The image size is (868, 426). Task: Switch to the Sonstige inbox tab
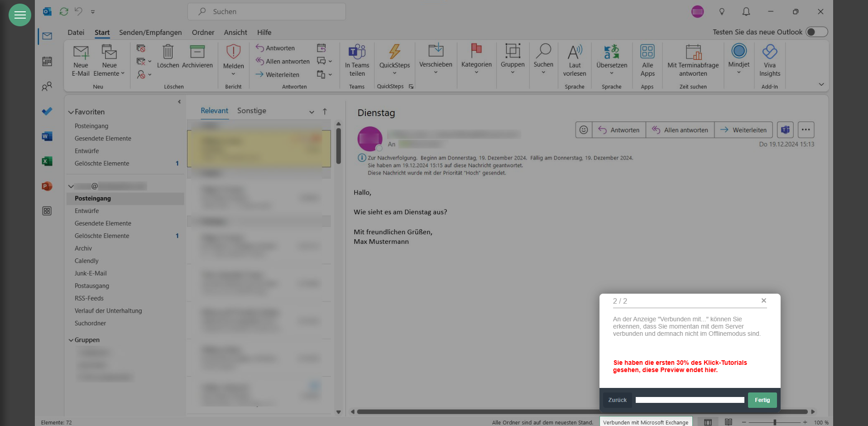[251, 111]
